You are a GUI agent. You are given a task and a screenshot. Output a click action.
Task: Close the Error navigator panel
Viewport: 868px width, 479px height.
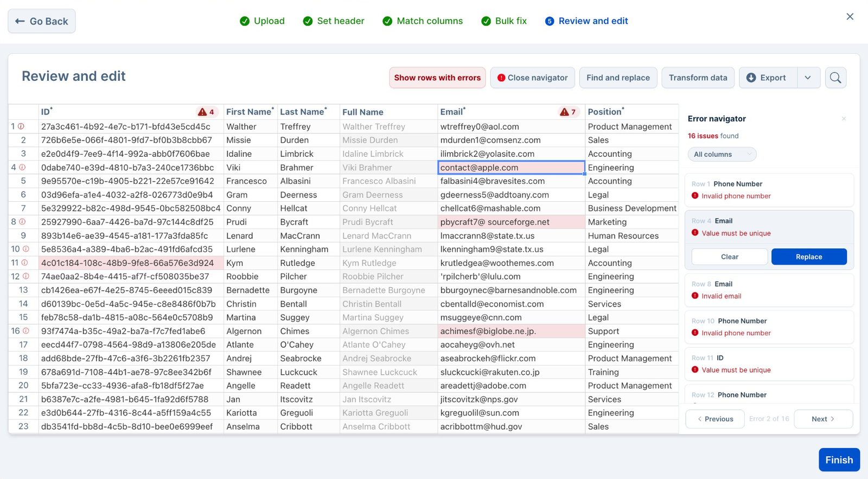coord(844,119)
